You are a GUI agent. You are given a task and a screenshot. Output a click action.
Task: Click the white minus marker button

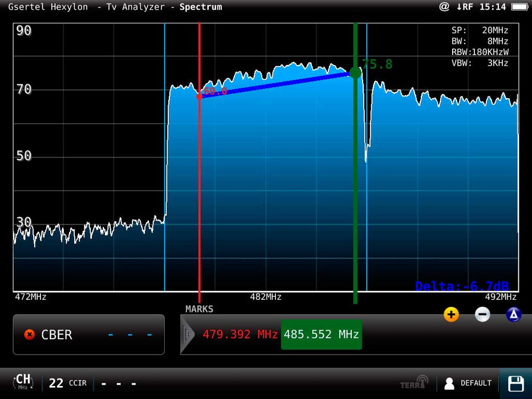[x=482, y=314]
